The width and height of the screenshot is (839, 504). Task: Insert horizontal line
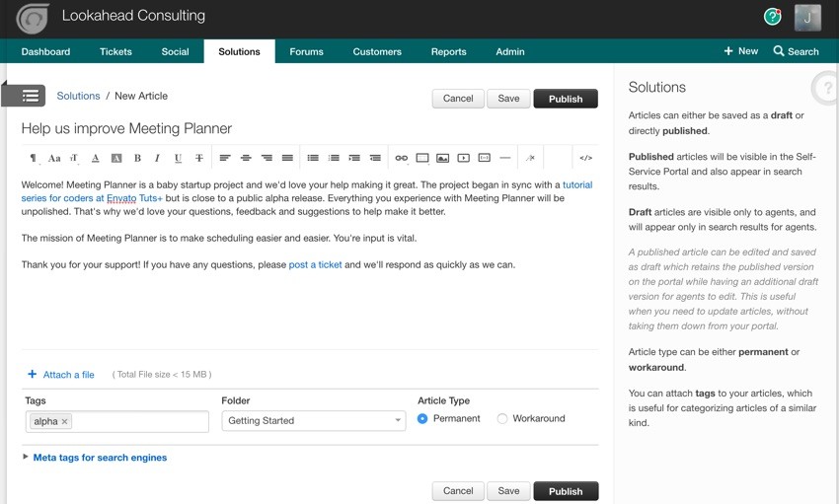click(x=504, y=158)
